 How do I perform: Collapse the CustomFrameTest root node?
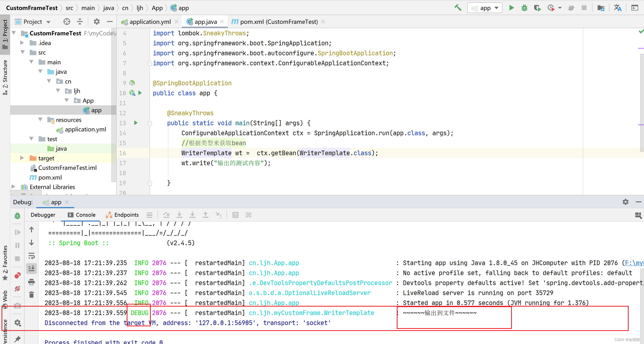[14, 33]
